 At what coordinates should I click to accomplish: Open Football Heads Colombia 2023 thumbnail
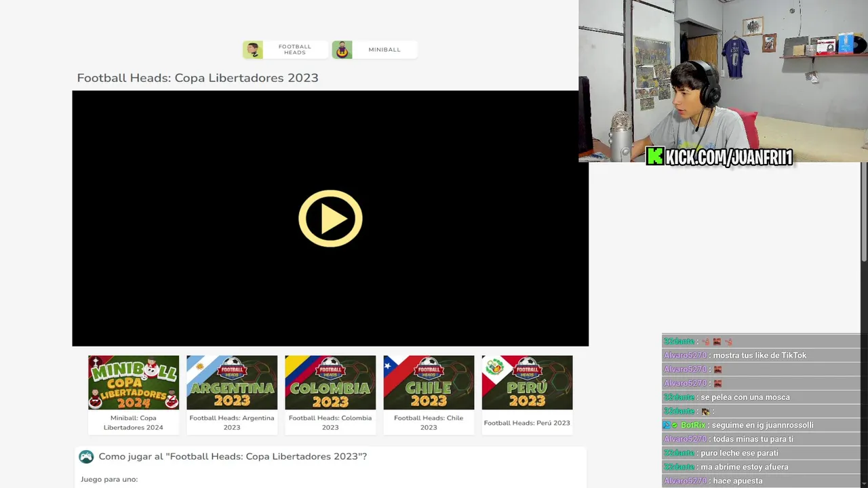point(330,382)
